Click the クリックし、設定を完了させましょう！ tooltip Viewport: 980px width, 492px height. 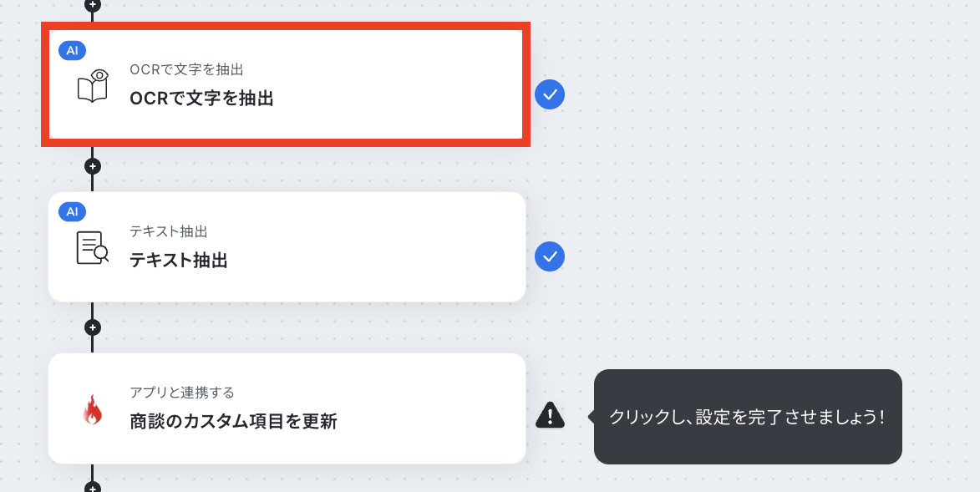747,417
